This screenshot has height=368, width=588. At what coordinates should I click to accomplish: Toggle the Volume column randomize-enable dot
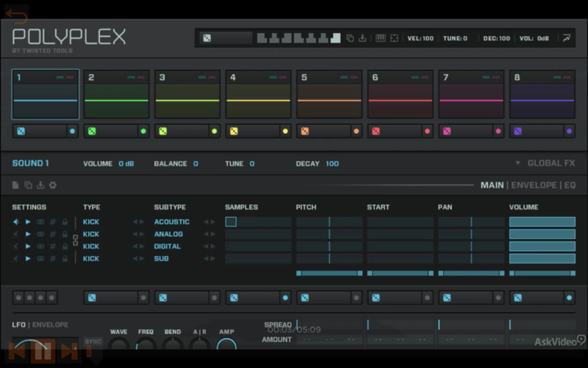coord(569,298)
